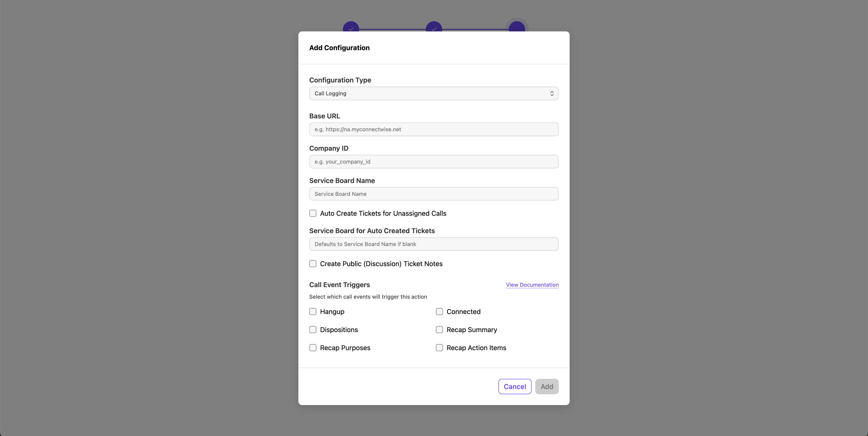Enable Auto Create Tickets for Unassigned Calls
This screenshot has width=868, height=436.
[313, 213]
